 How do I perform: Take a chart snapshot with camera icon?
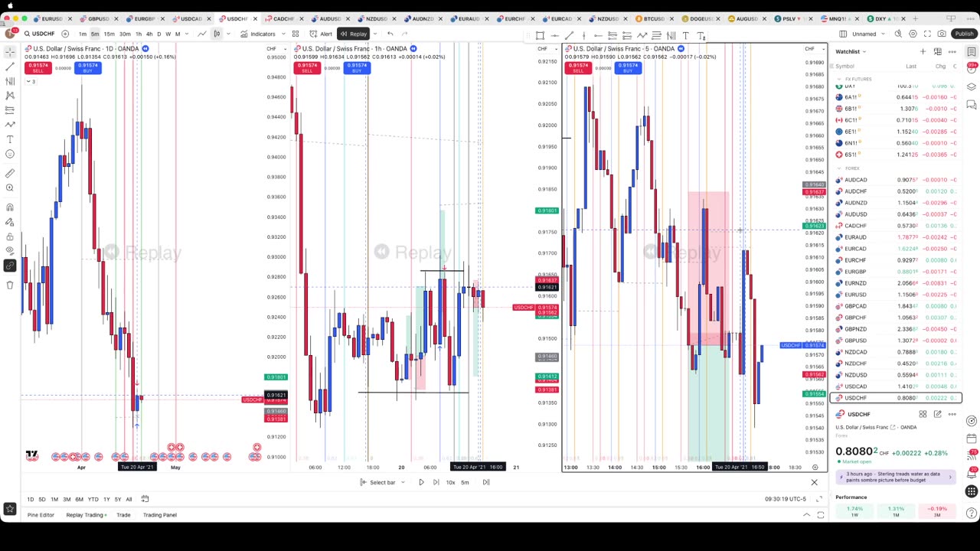[x=942, y=34]
